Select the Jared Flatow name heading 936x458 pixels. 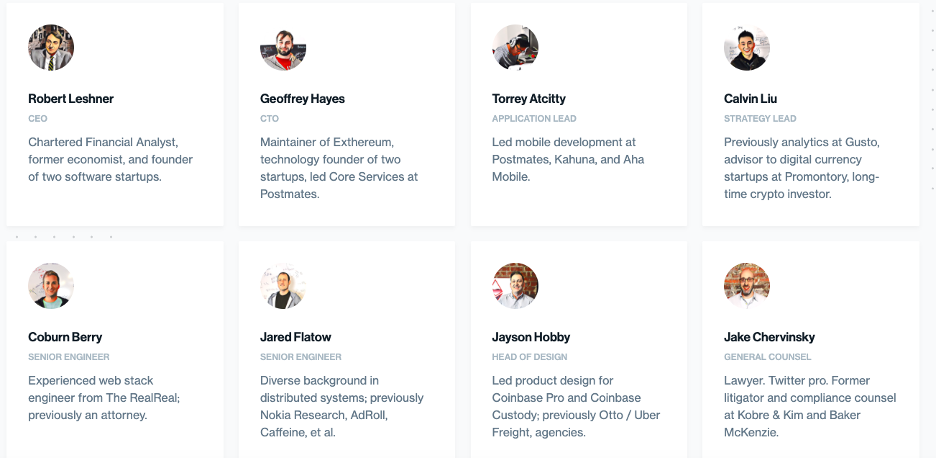pyautogui.click(x=295, y=337)
